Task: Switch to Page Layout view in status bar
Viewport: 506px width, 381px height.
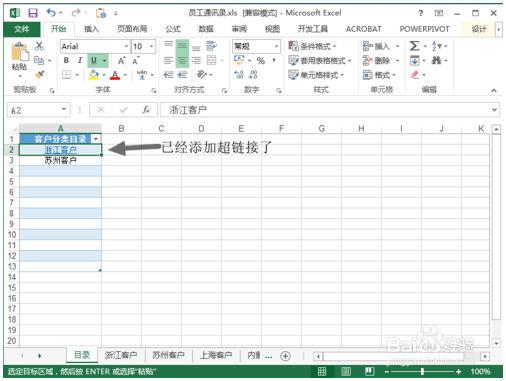Action: click(346, 371)
